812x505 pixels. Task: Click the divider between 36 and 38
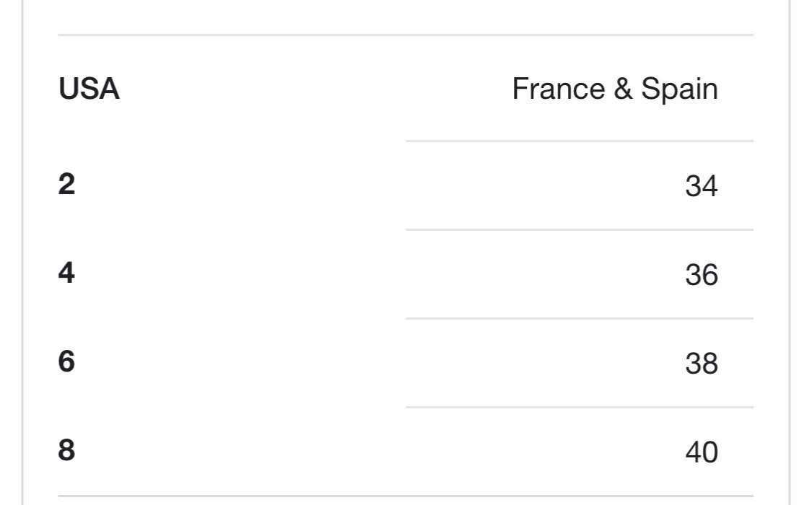[x=580, y=318]
